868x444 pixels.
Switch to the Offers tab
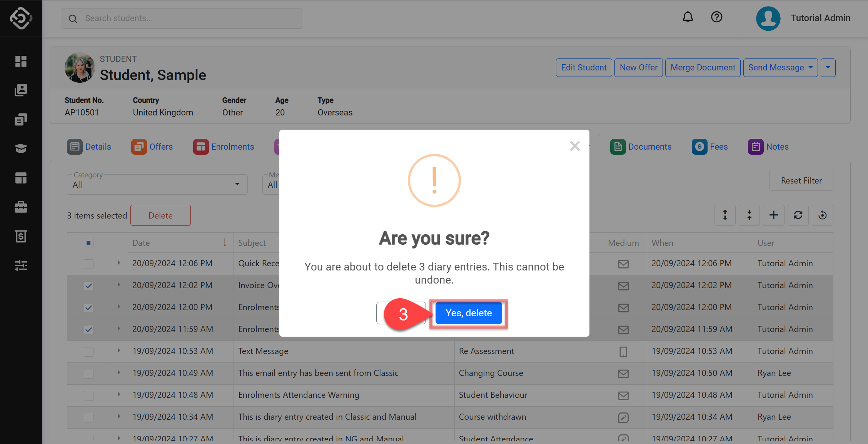[152, 147]
